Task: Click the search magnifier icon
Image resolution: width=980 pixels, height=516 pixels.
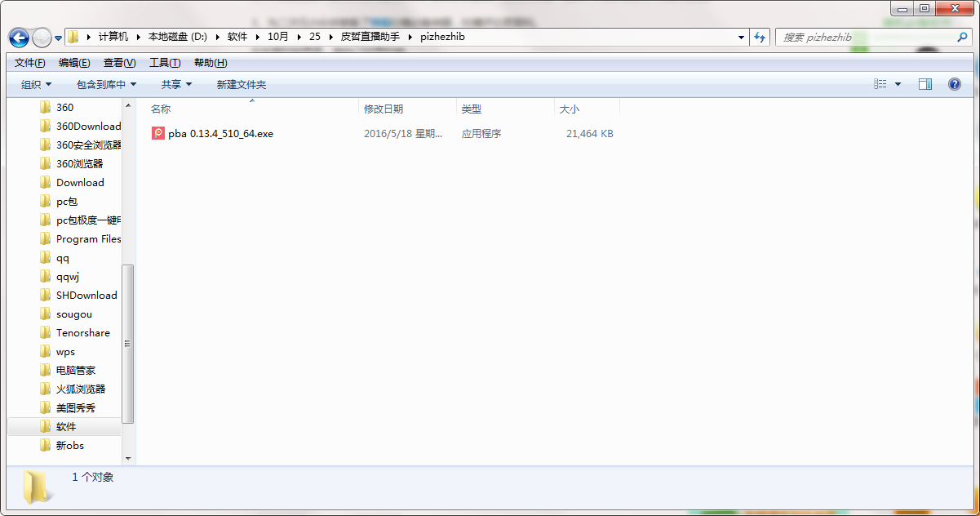Action: click(x=963, y=37)
